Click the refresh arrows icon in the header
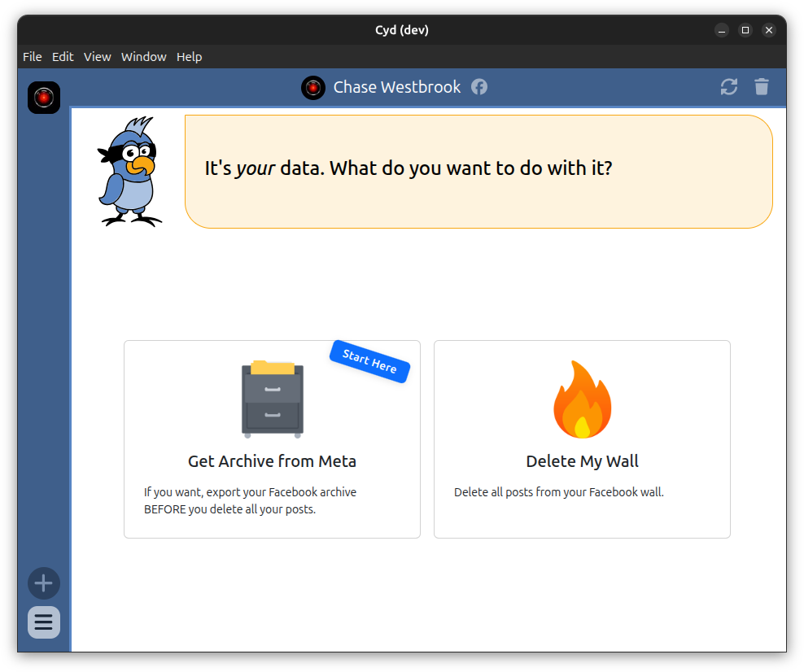The height and width of the screenshot is (672, 804). click(728, 87)
